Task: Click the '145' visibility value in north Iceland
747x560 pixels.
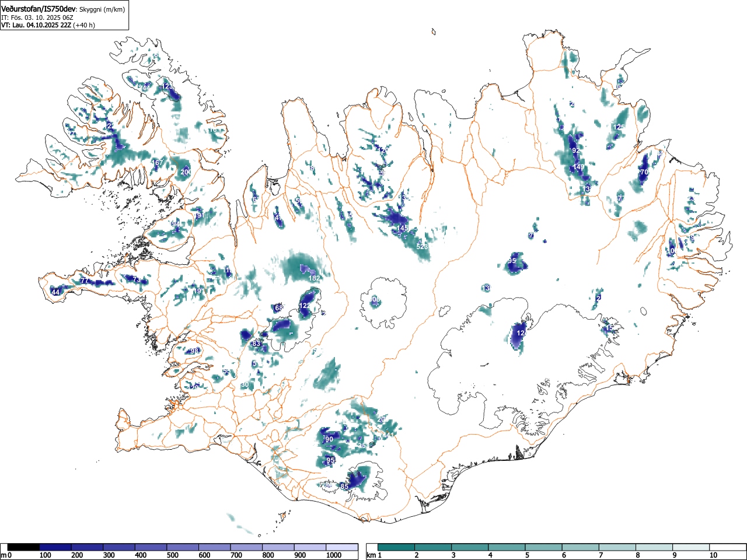Action: point(402,228)
